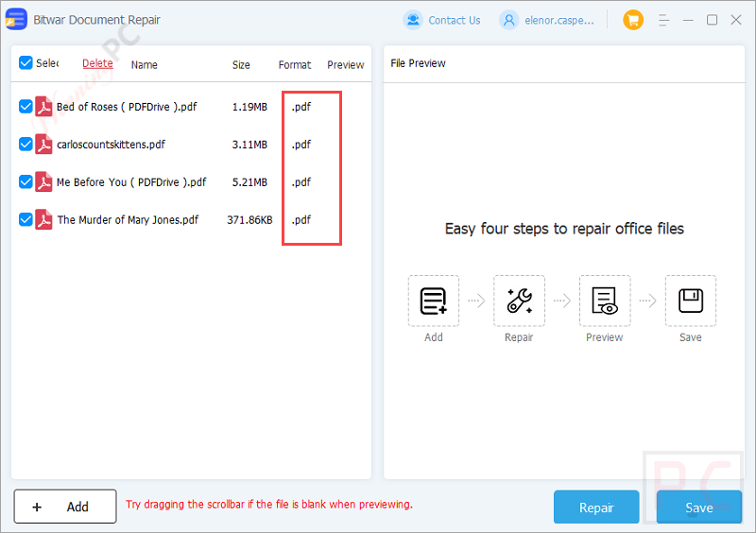Click the Size column header
The image size is (756, 533).
[x=241, y=64]
